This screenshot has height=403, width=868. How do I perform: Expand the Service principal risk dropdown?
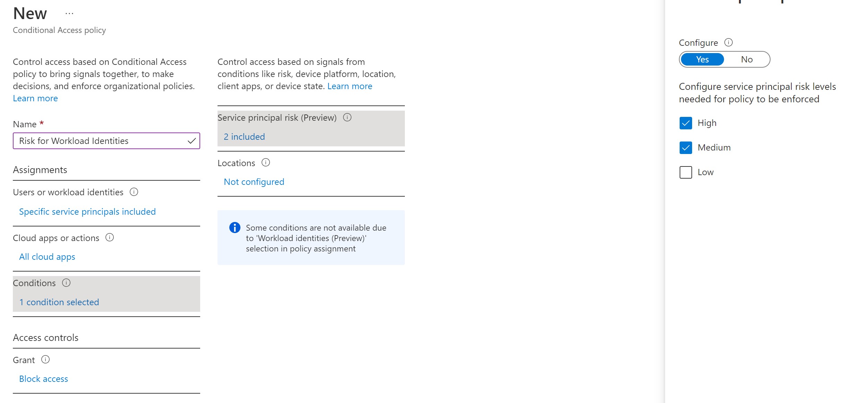(x=244, y=136)
